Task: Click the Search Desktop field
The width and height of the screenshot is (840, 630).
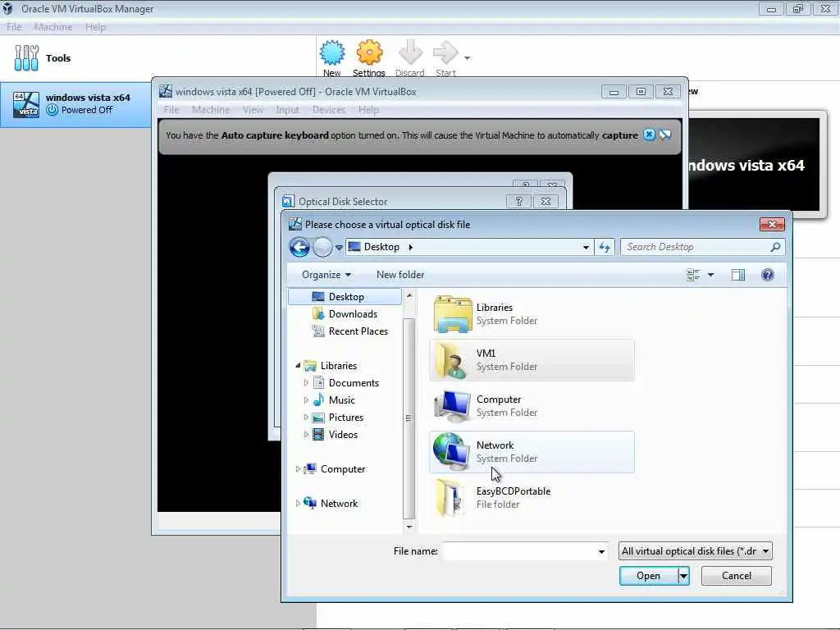Action: (x=696, y=247)
